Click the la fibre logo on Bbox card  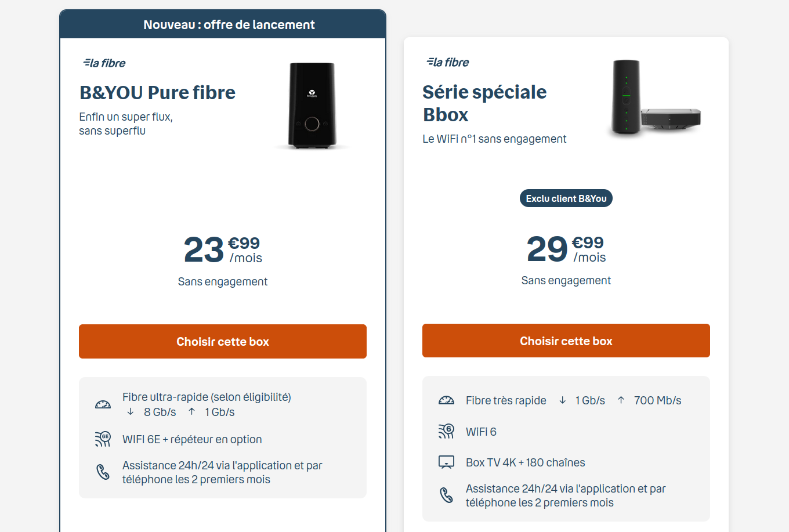[448, 62]
